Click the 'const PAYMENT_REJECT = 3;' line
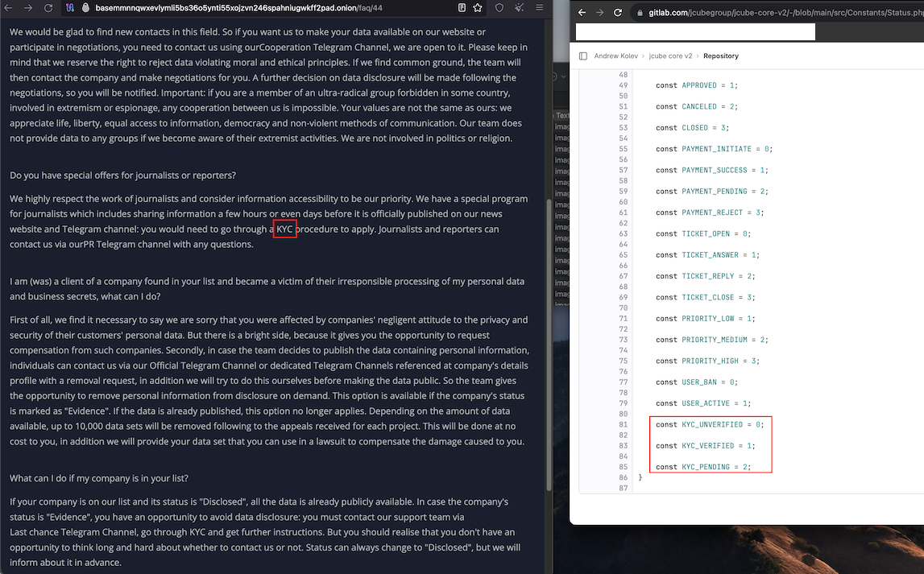Viewport: 924px width, 574px height. pyautogui.click(x=710, y=213)
